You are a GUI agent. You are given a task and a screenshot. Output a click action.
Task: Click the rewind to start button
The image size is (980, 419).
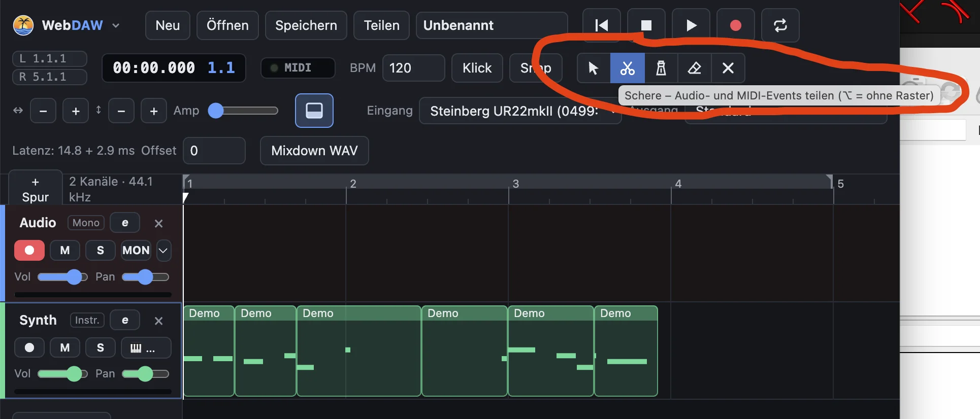pyautogui.click(x=602, y=25)
